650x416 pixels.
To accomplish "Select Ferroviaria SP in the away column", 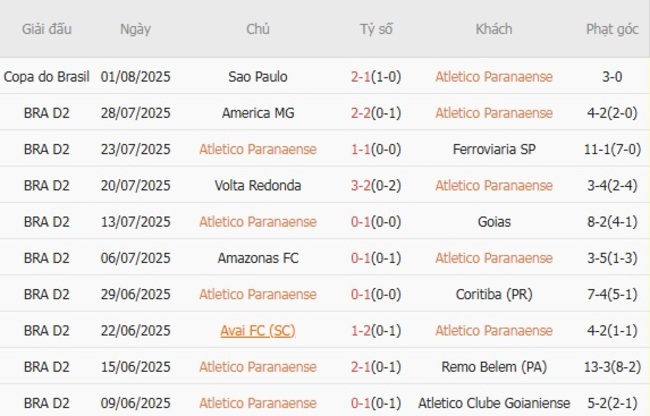I will pos(493,149).
